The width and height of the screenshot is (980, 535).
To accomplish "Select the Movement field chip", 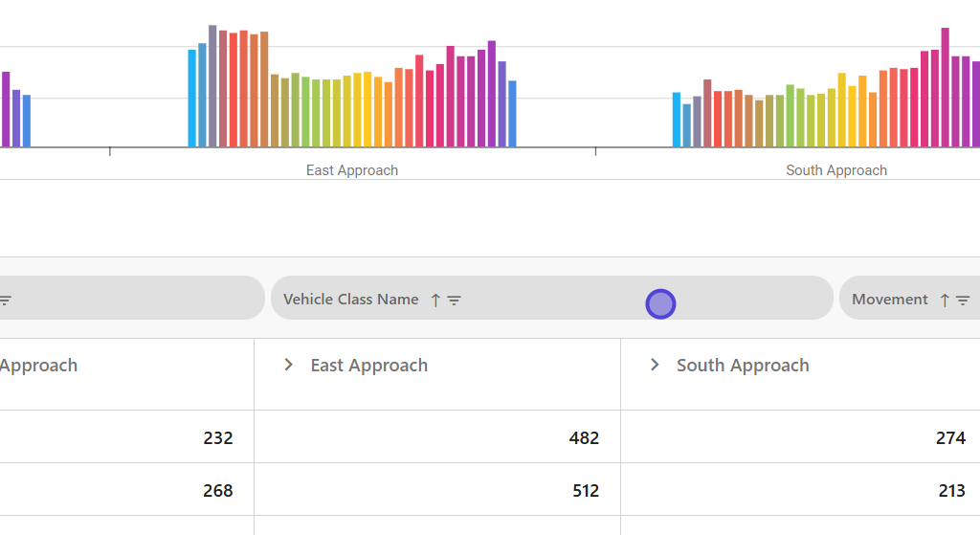I will pos(890,300).
